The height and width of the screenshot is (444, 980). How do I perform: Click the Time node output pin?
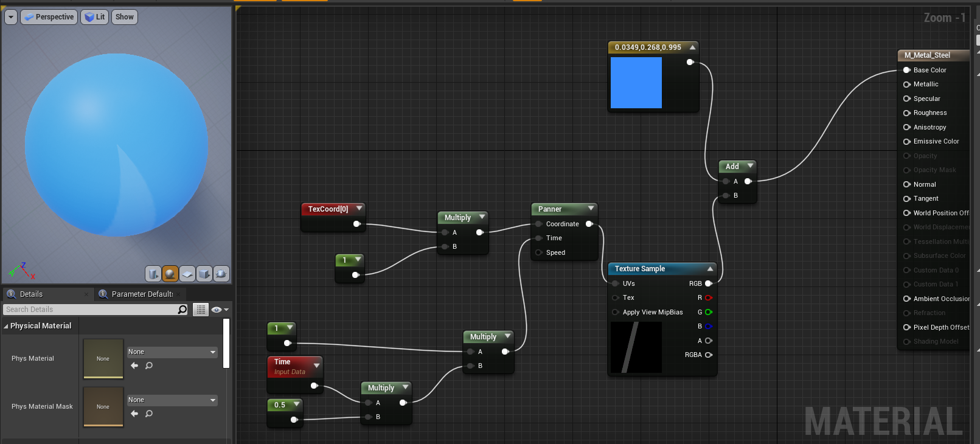[x=314, y=386]
